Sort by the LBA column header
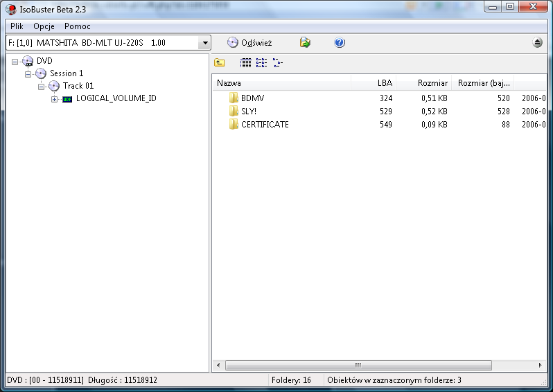 pos(374,83)
